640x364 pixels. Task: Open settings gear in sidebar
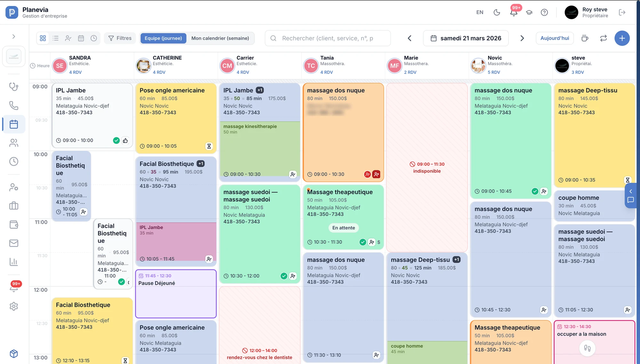[x=14, y=306]
